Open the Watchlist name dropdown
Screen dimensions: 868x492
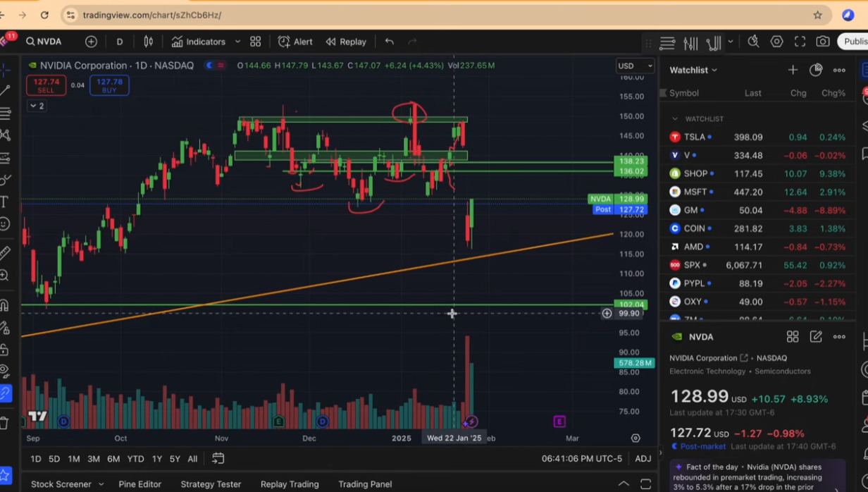[x=693, y=70]
